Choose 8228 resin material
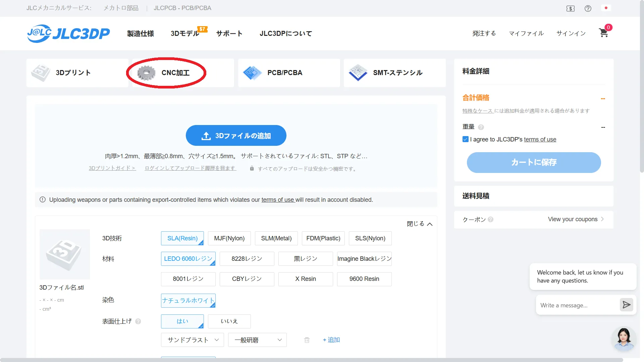 point(247,259)
